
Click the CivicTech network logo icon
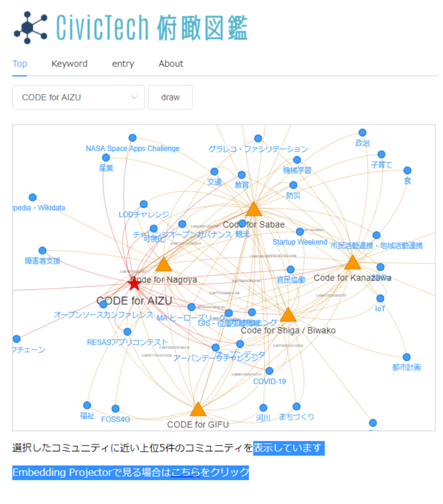tap(30, 28)
